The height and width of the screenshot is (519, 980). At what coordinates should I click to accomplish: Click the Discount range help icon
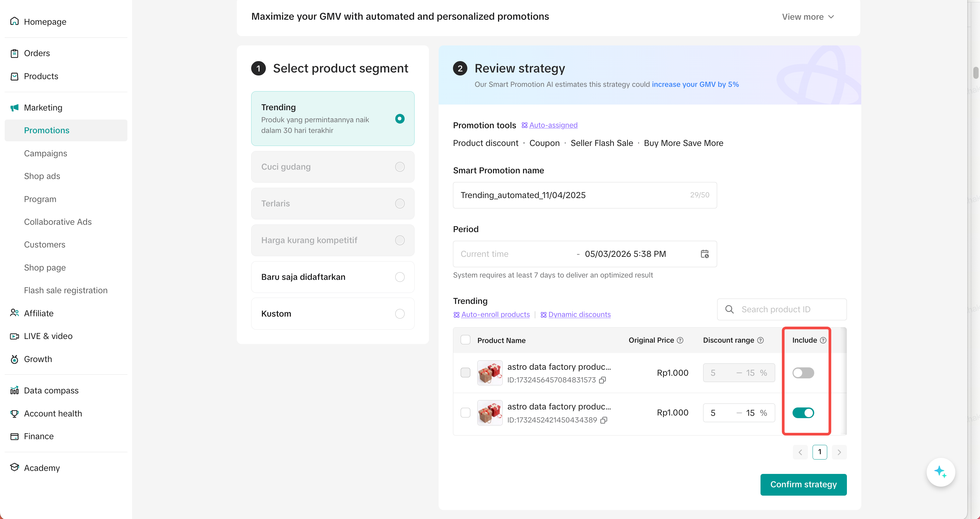tap(761, 340)
